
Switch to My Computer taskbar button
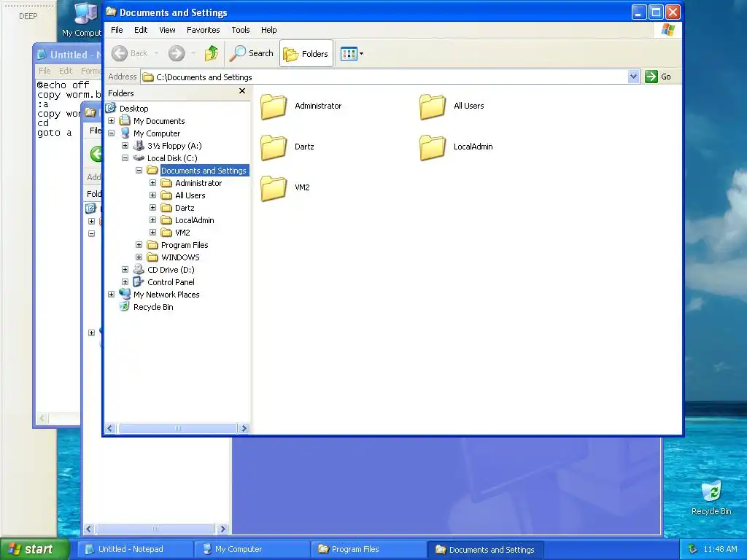252,550
